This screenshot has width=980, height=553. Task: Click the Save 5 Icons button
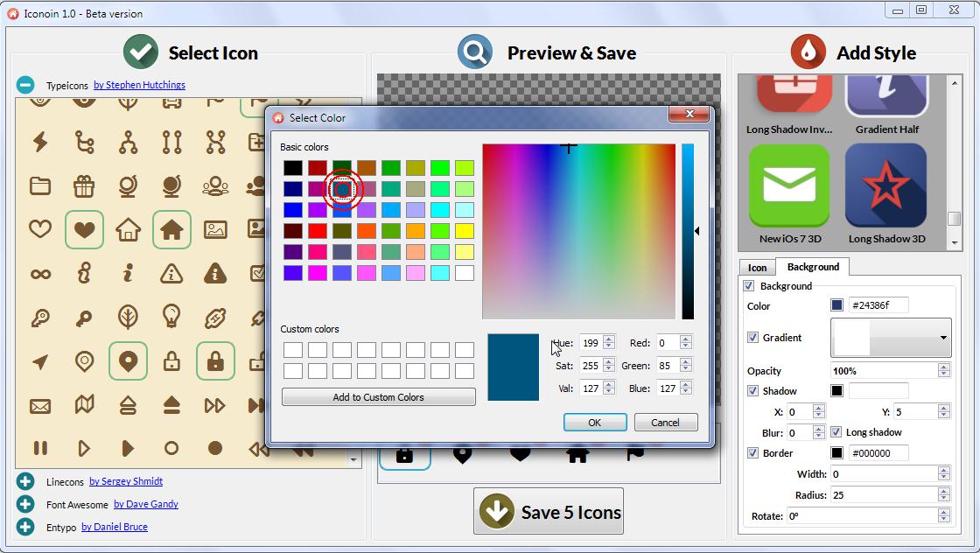click(549, 511)
